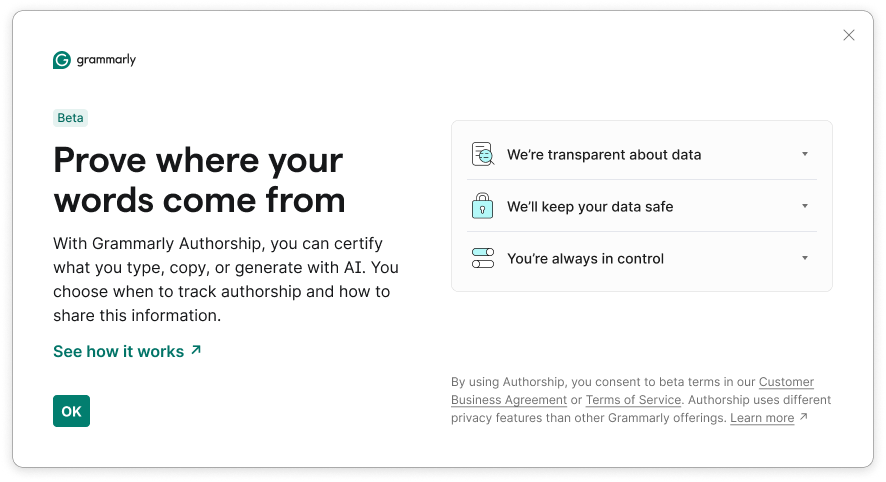Click the padlock icon

[483, 206]
